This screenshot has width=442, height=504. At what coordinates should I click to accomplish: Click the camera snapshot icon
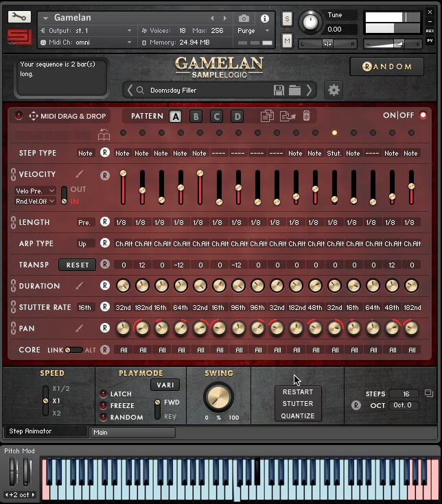click(x=244, y=19)
